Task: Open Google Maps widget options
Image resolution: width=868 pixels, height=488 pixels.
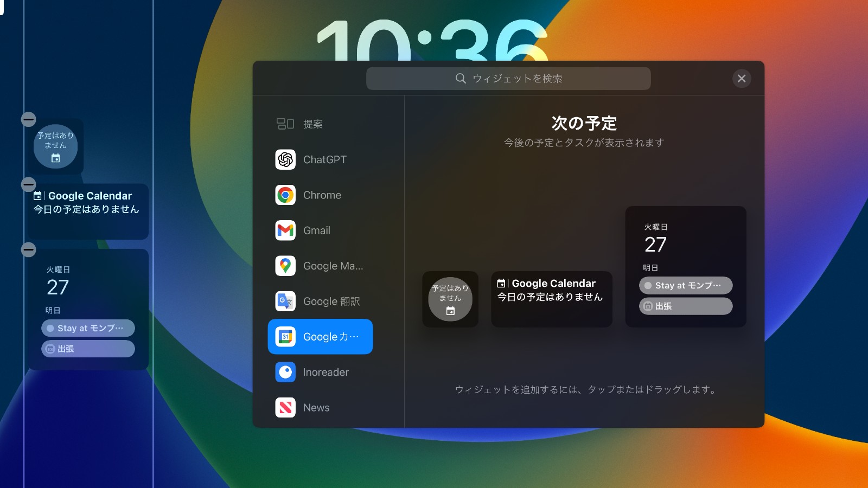Action: click(285, 266)
